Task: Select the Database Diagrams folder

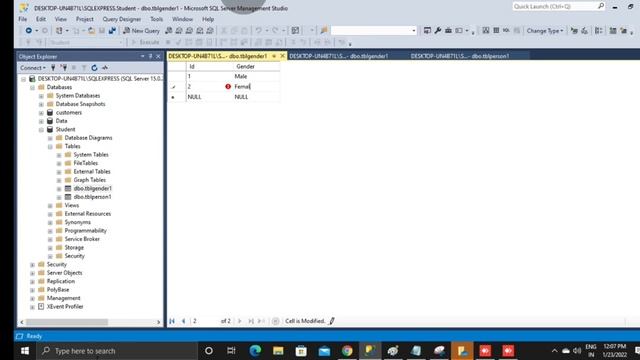Action: [88, 138]
